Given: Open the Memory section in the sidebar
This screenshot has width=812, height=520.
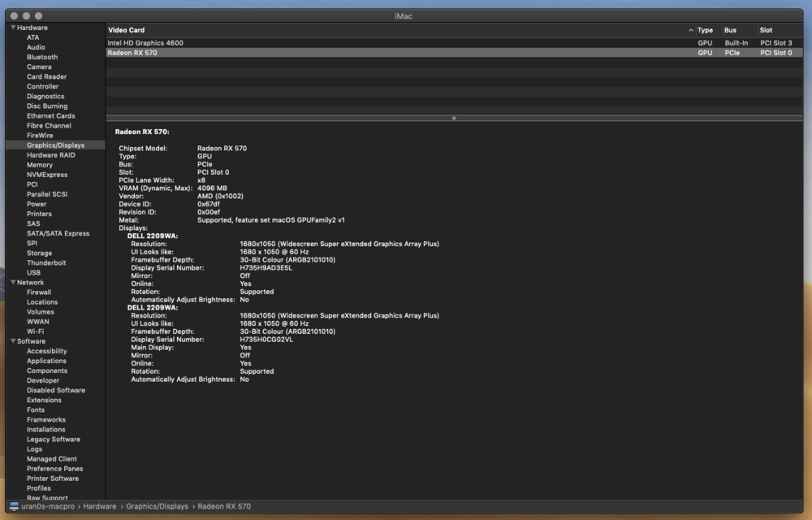Looking at the screenshot, I should (40, 164).
